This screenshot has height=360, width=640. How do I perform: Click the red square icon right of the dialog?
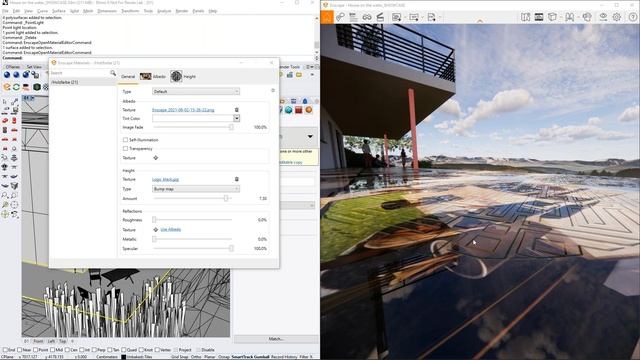tap(299, 110)
